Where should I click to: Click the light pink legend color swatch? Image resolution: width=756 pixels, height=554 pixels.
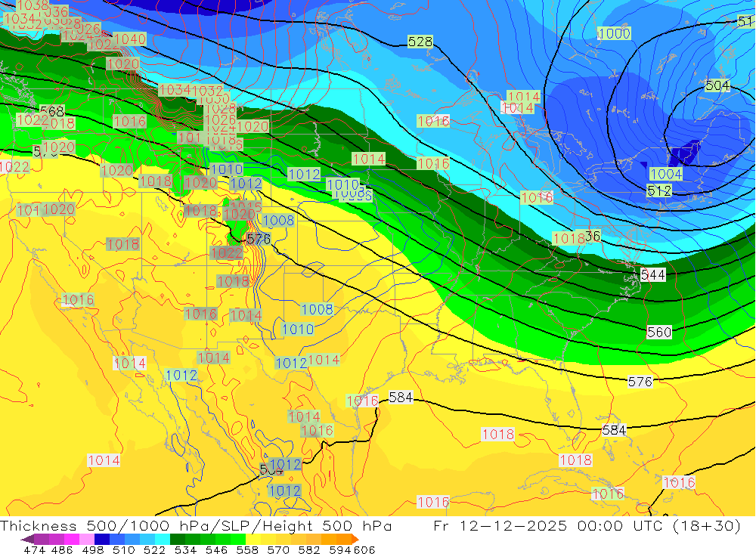point(87,539)
